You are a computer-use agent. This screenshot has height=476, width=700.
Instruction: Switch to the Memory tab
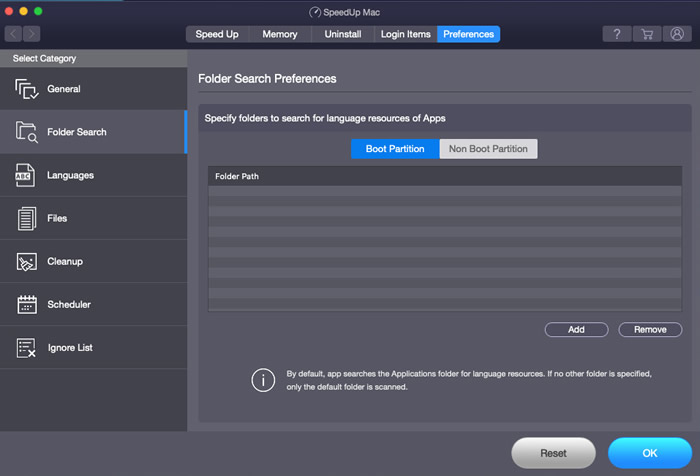280,34
